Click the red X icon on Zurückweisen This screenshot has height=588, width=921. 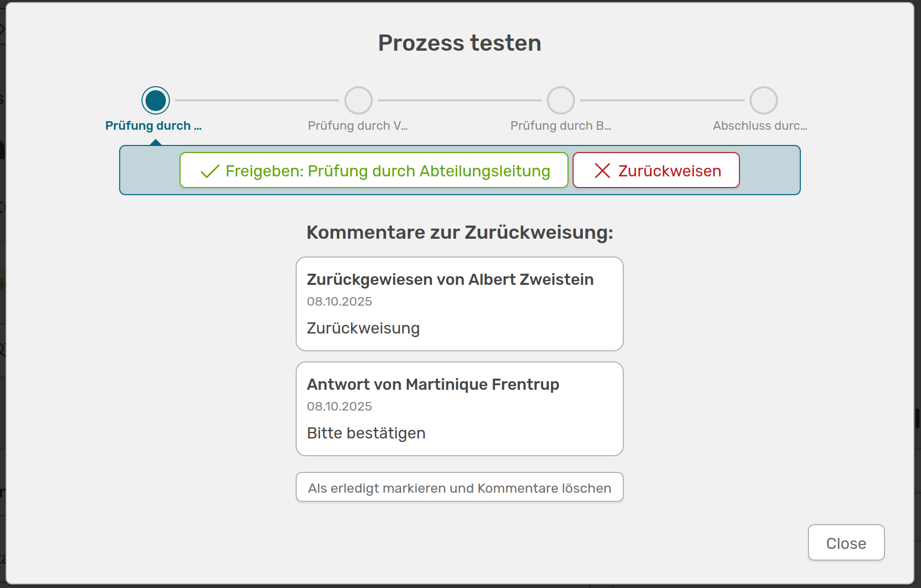coord(602,171)
